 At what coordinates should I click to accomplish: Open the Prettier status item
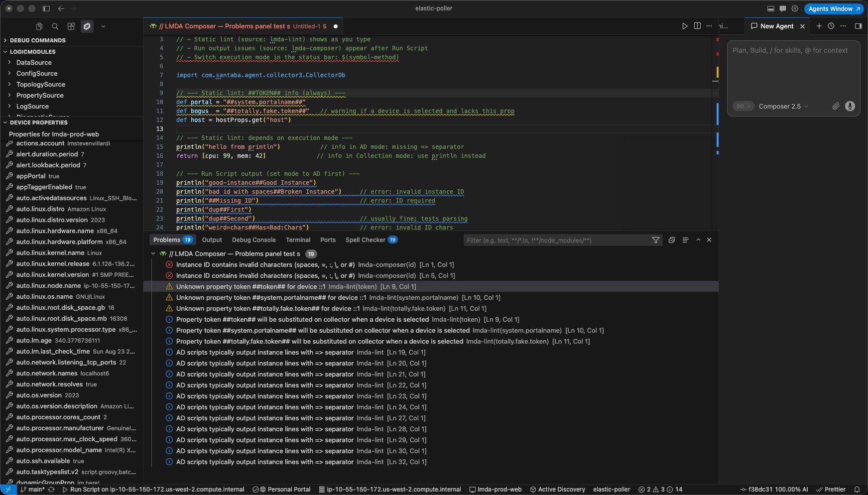tap(831, 490)
